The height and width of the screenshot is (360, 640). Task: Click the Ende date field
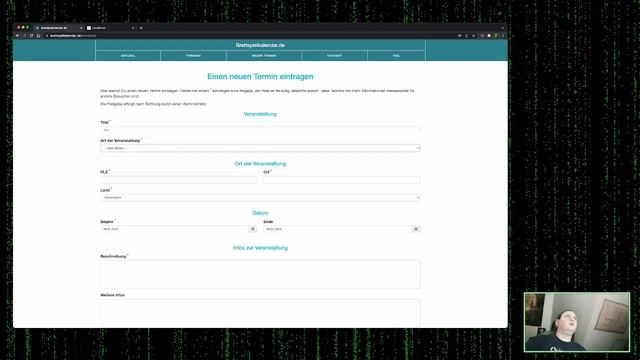point(338,229)
